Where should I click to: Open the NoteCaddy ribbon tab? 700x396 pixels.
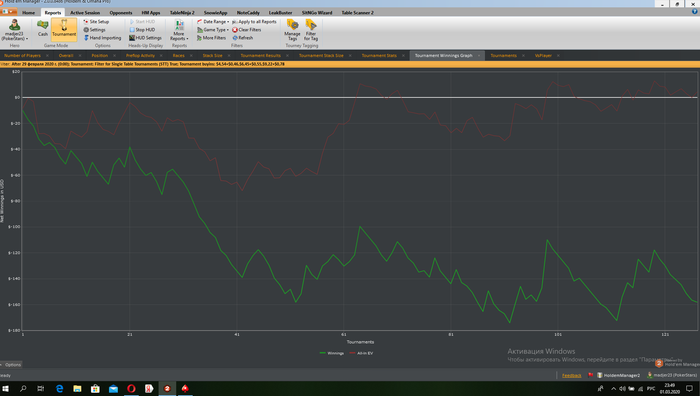(248, 13)
